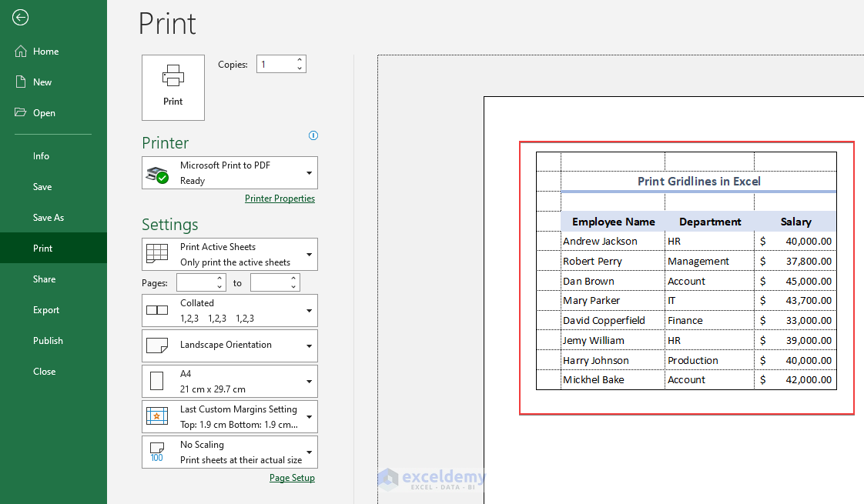Click the large Print button
This screenshot has height=504, width=864.
(x=173, y=88)
